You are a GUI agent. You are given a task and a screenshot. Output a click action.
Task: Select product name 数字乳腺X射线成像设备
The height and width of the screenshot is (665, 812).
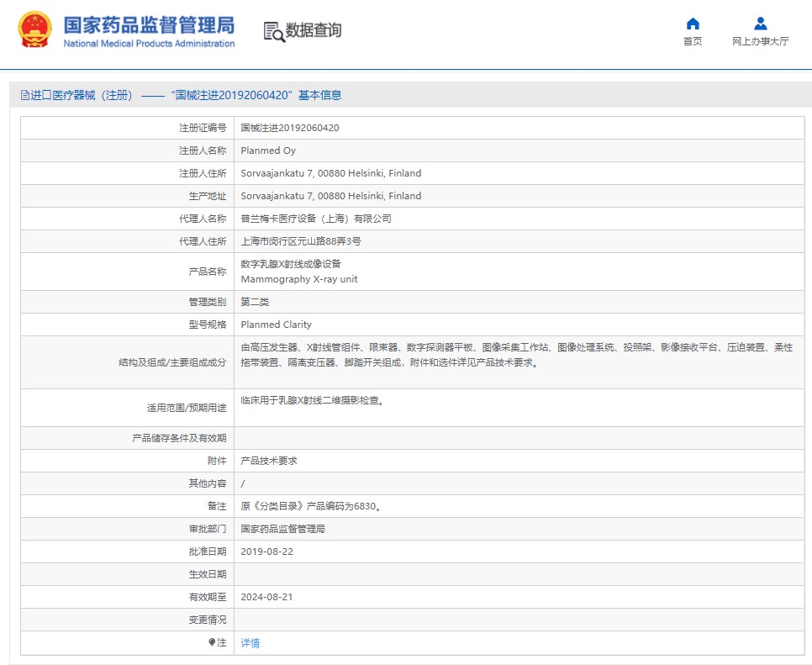point(291,264)
